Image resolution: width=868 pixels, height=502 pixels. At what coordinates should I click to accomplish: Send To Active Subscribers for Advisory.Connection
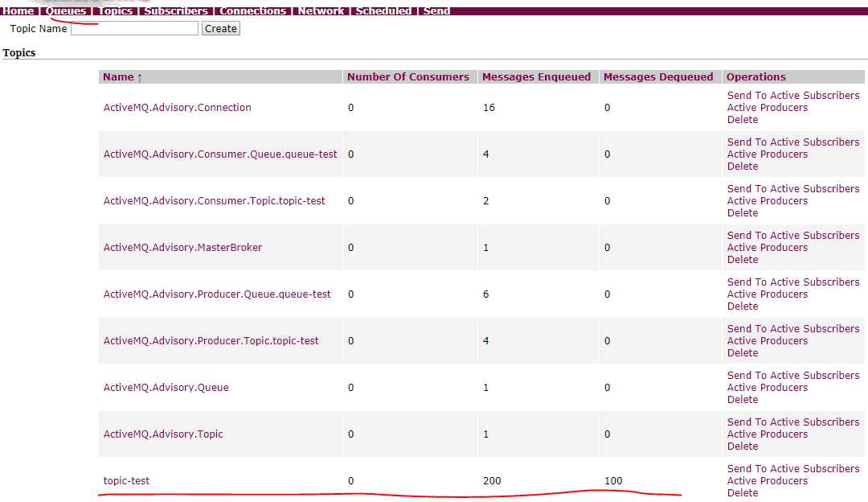point(793,95)
